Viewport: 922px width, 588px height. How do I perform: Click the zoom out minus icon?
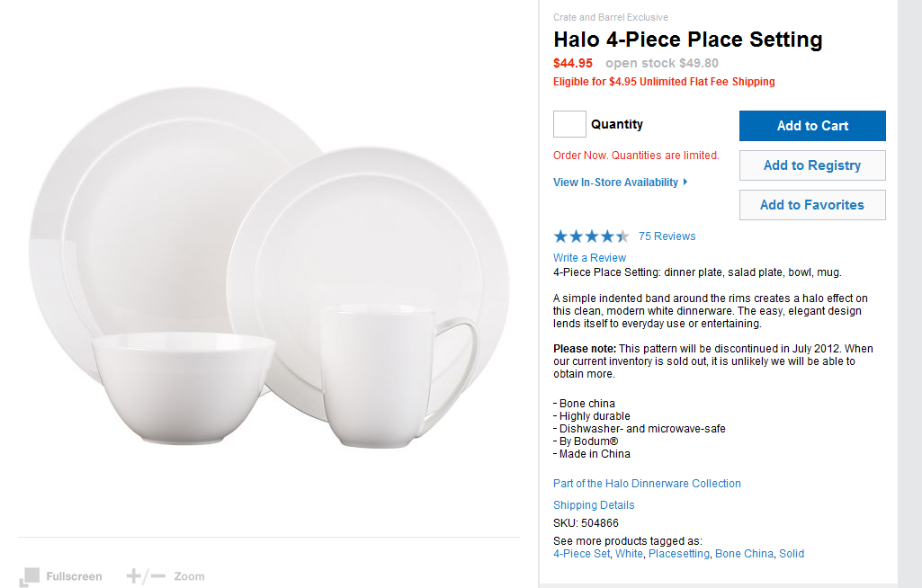158,575
